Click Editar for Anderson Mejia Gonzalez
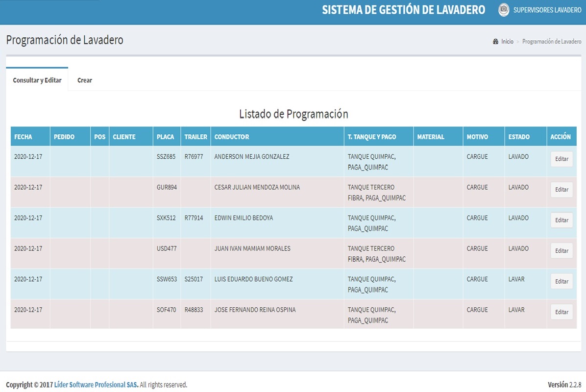This screenshot has height=392, width=586. tap(562, 159)
